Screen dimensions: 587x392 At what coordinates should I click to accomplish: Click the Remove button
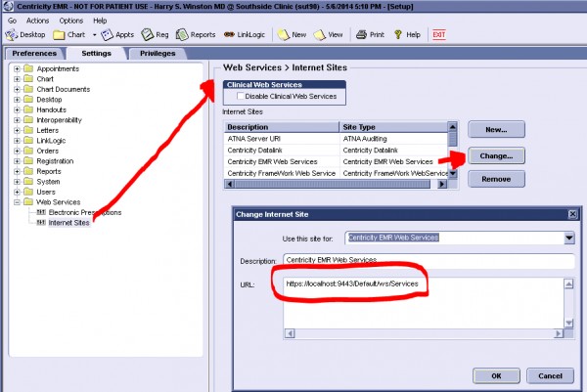click(x=496, y=179)
